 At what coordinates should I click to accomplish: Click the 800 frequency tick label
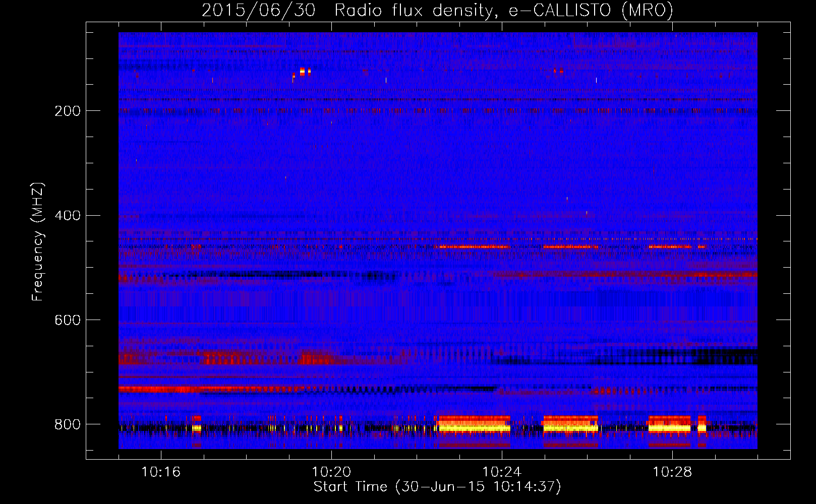[68, 424]
